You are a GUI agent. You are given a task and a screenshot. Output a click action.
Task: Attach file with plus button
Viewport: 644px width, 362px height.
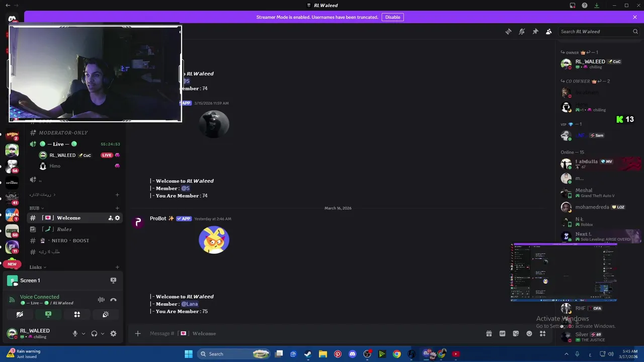137,333
